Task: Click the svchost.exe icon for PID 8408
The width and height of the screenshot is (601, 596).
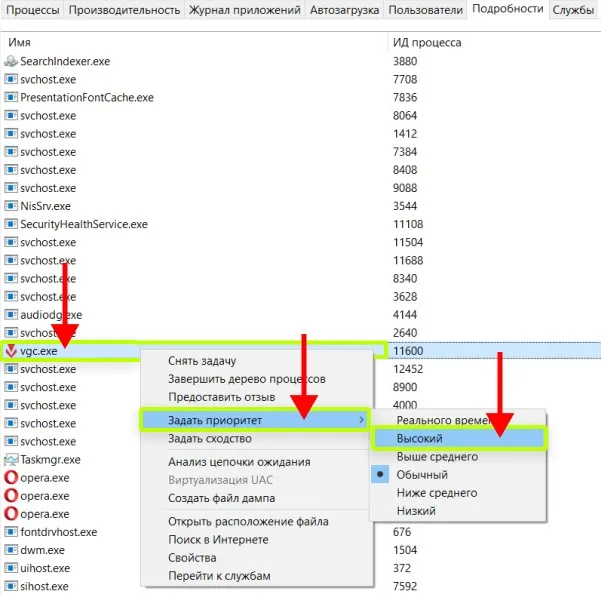Action: 11,170
